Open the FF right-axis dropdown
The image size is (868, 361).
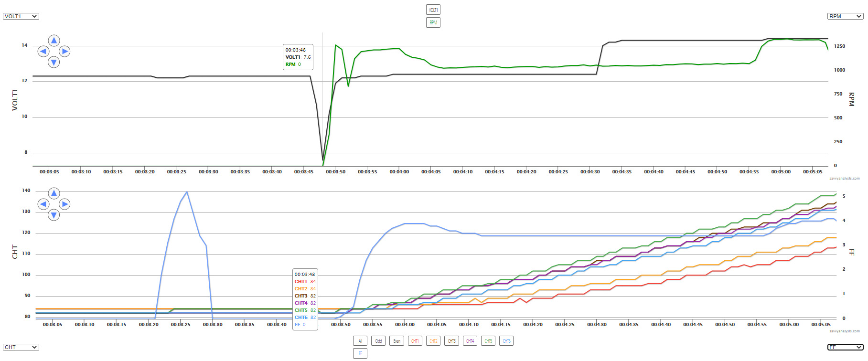pos(845,347)
